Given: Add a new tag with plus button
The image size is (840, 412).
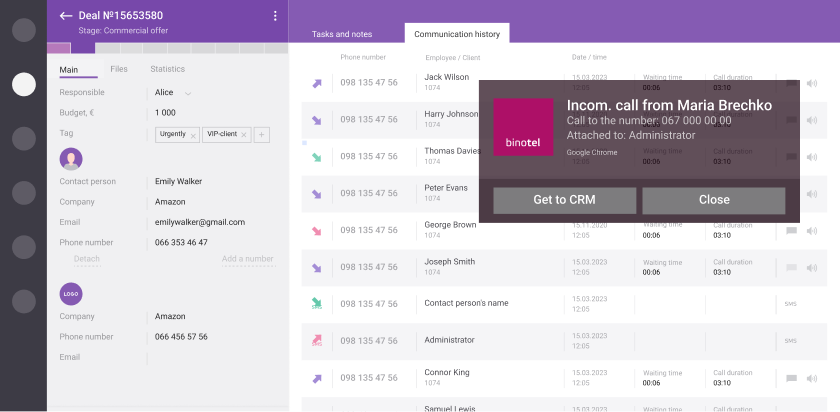Looking at the screenshot, I should point(261,135).
